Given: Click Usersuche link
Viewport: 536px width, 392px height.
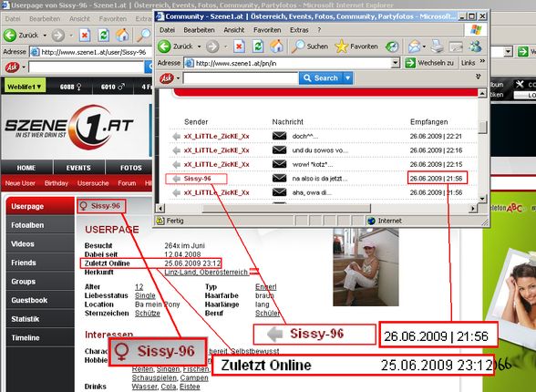Looking at the screenshot, I should click(x=93, y=183).
